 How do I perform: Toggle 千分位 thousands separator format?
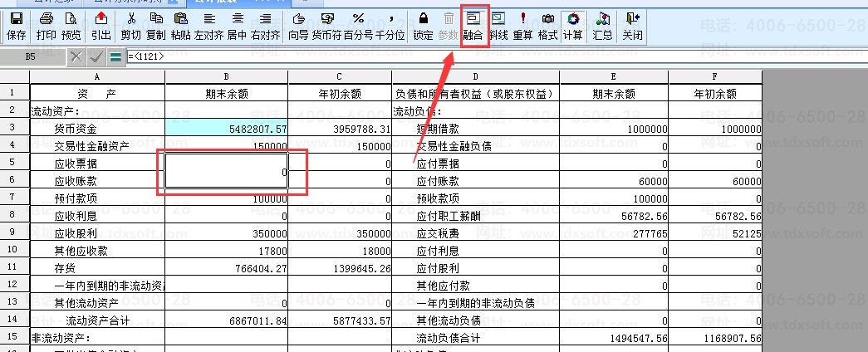click(x=390, y=27)
